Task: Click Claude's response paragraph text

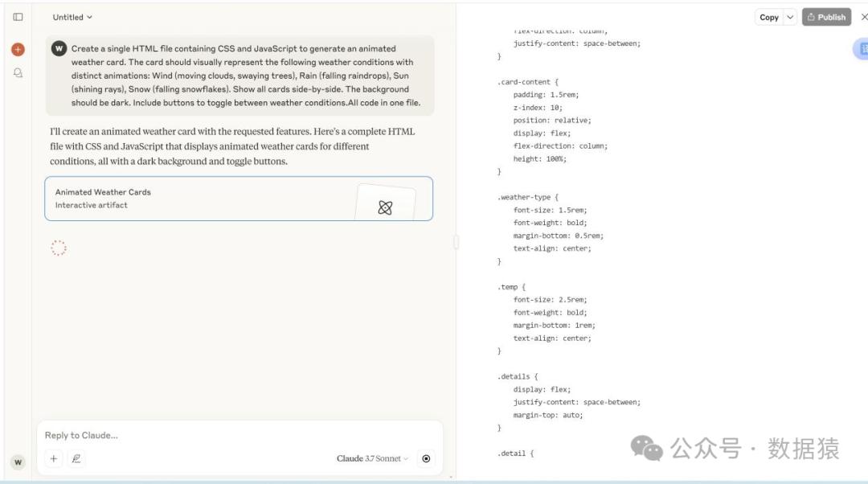Action: click(232, 146)
